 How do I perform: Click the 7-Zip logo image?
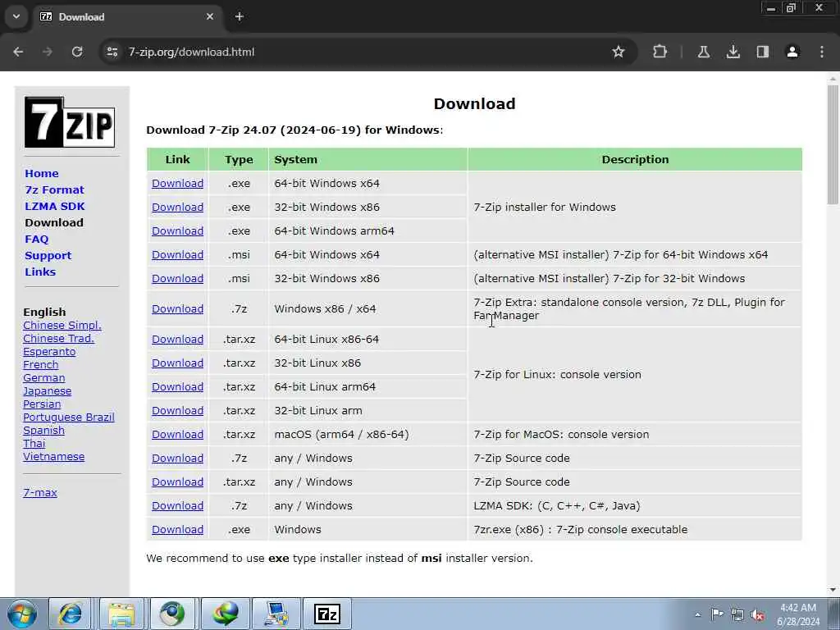(x=70, y=122)
